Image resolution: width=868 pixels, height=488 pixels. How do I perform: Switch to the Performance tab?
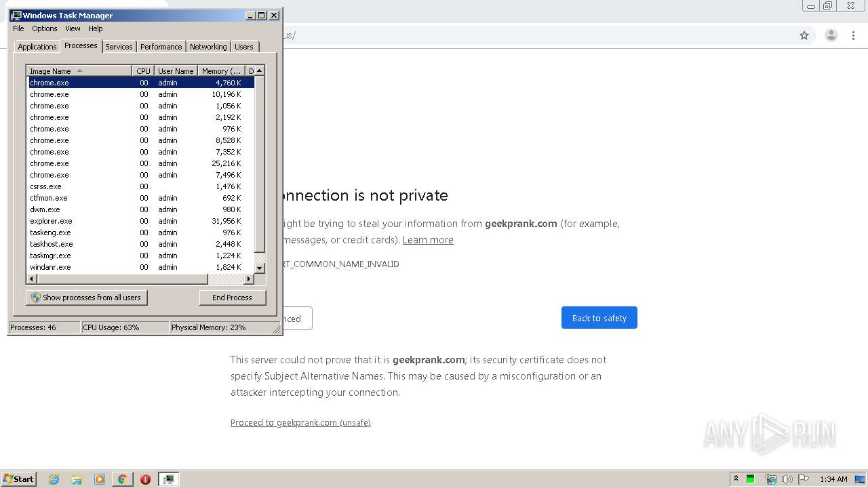tap(161, 47)
